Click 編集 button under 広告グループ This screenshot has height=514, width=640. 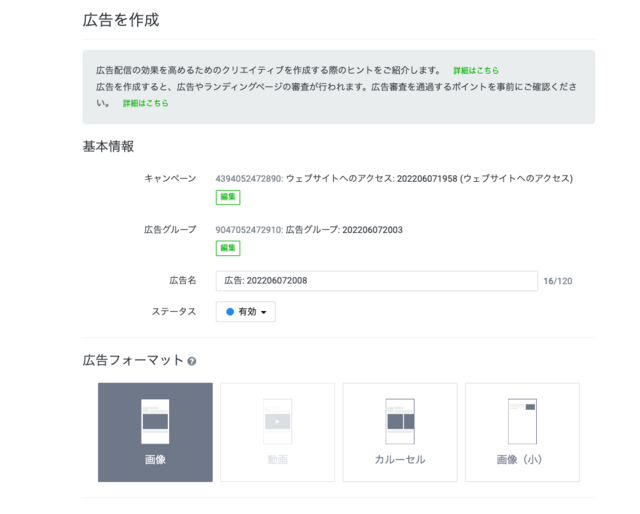click(x=228, y=248)
